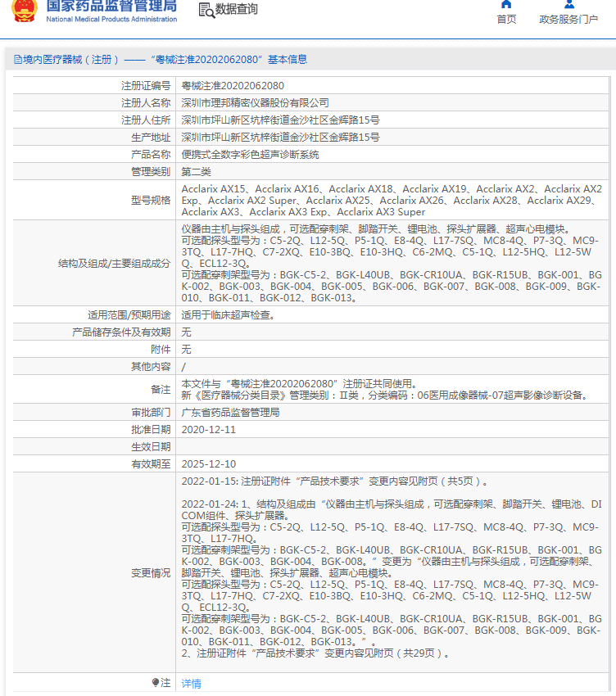Select 广东省药品监督管理局 approval department
Image resolution: width=616 pixels, height=696 pixels.
click(230, 413)
